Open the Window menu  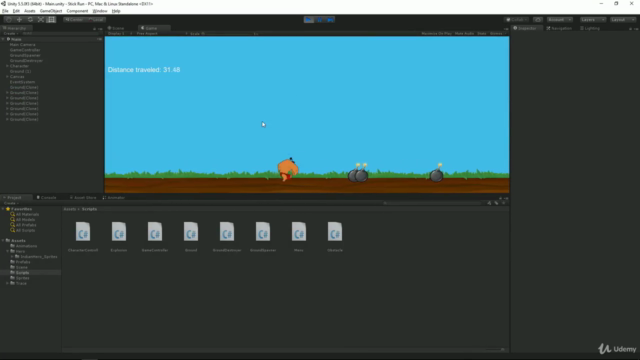click(100, 11)
